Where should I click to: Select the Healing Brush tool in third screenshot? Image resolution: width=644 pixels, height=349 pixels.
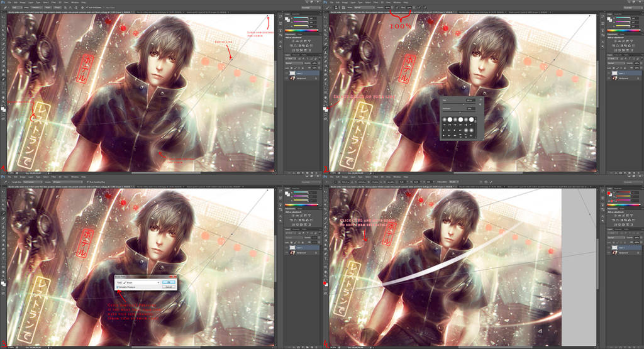(x=3, y=218)
